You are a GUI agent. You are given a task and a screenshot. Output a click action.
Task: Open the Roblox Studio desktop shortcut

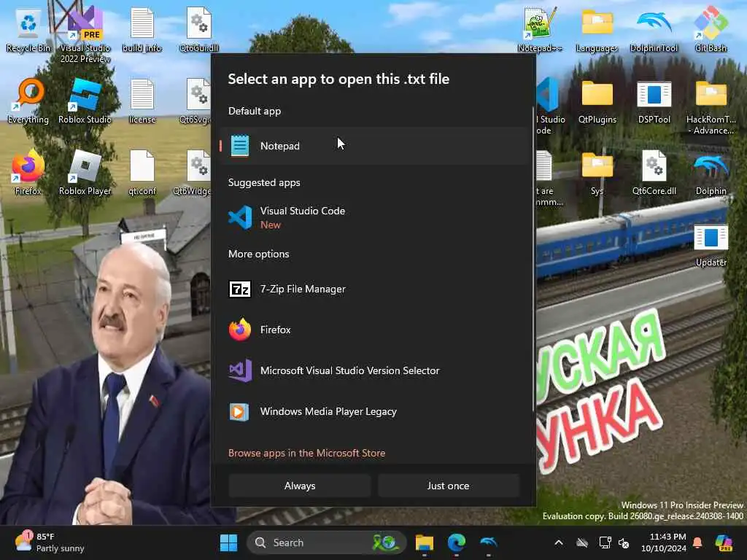[x=85, y=101]
